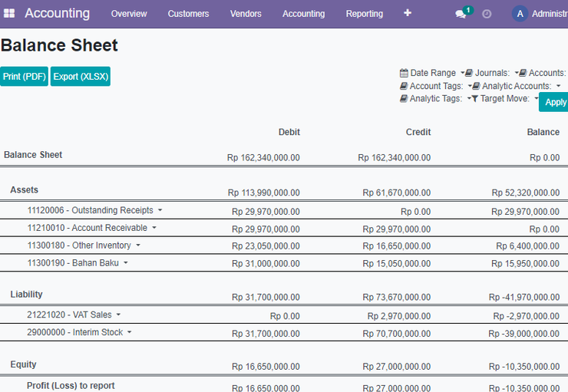Open the apps grid menu icon

[9, 13]
